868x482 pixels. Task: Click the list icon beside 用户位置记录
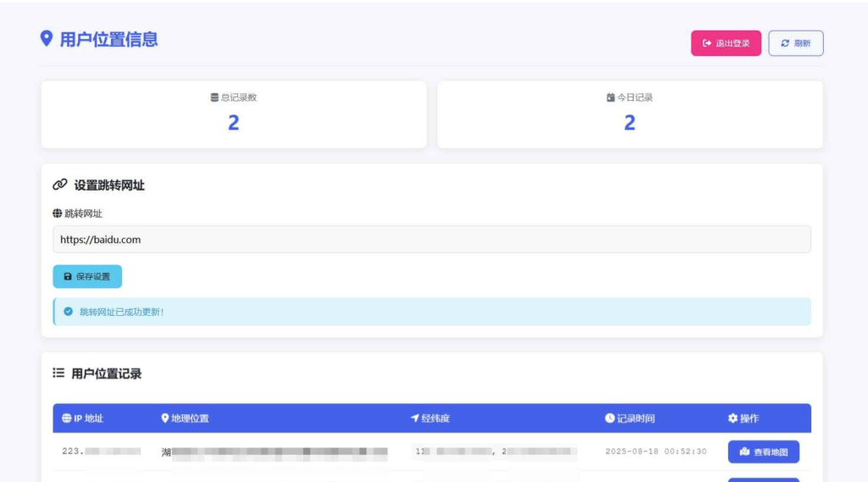tap(58, 373)
